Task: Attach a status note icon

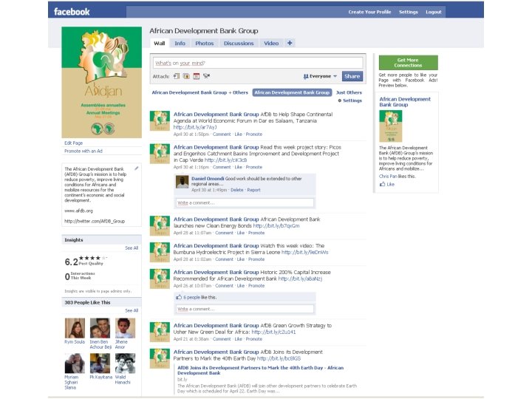Action: 177,76
